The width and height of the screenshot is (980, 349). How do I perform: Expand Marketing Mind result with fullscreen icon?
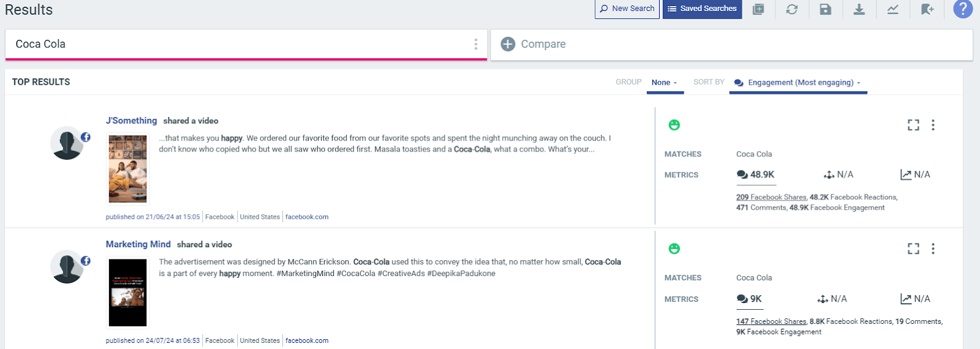(x=913, y=248)
